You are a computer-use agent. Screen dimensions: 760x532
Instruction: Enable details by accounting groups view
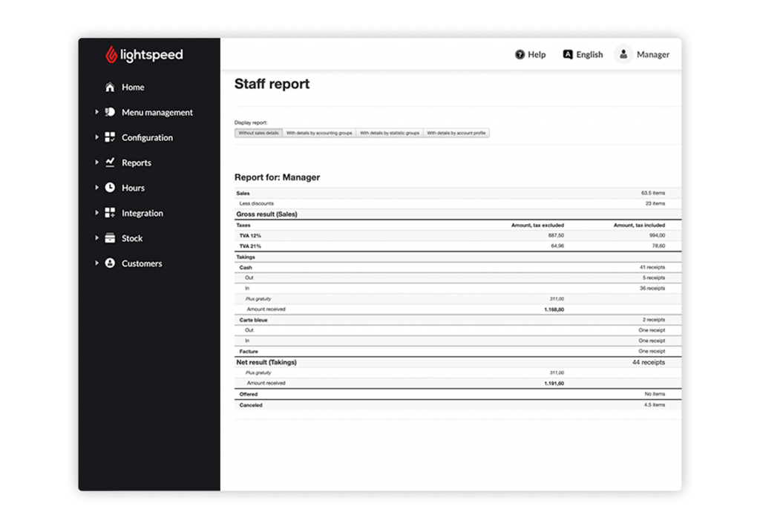click(x=321, y=133)
